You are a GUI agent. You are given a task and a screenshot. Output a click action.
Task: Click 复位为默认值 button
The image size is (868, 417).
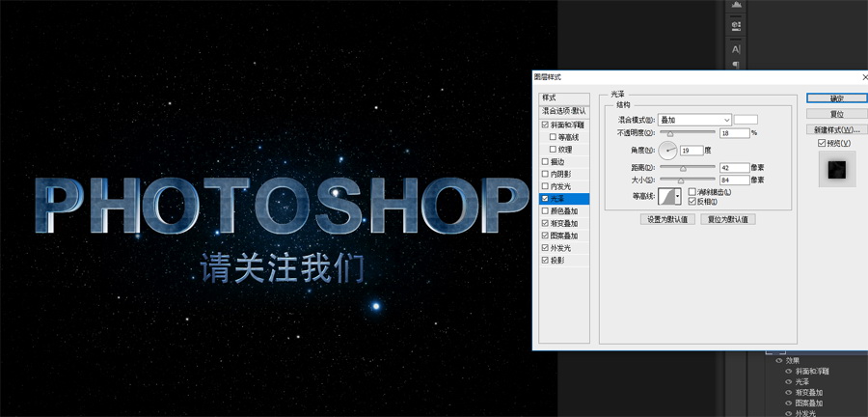[x=728, y=219]
